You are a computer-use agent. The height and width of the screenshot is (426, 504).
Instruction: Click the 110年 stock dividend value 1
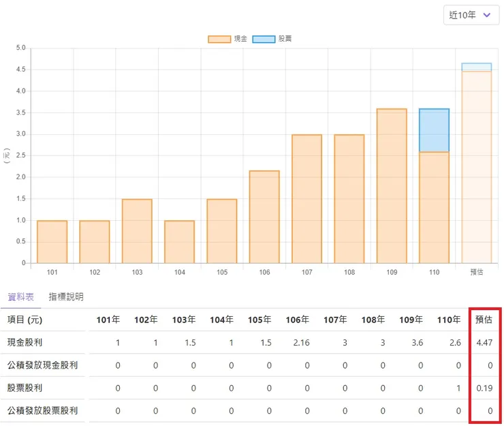458,388
